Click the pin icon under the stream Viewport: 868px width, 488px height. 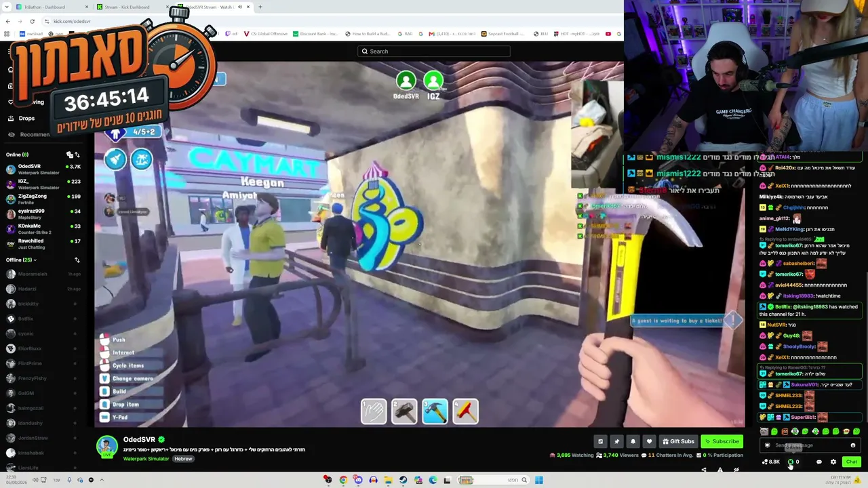coord(616,441)
